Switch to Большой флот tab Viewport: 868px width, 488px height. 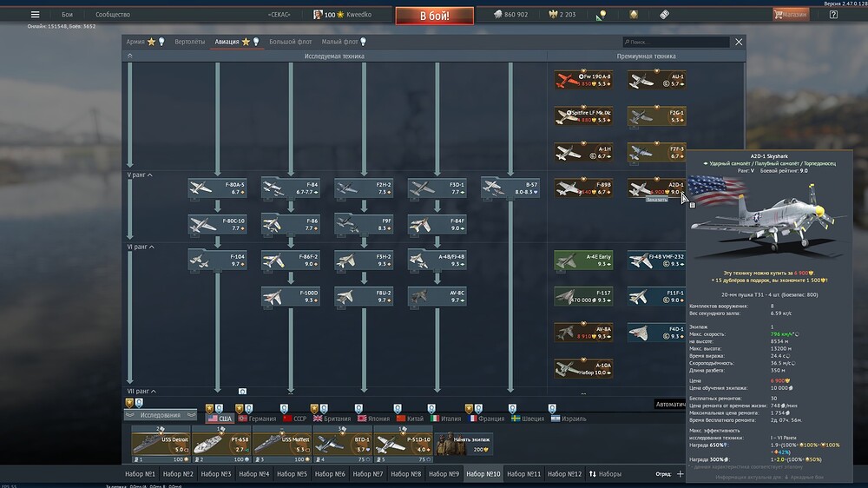click(290, 42)
